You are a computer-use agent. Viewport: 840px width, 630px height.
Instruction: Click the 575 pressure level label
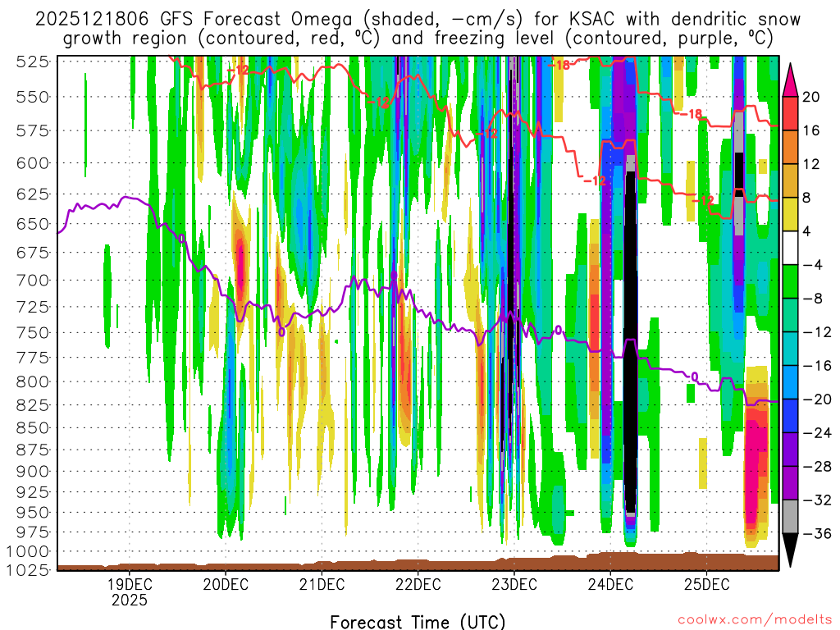tap(33, 130)
